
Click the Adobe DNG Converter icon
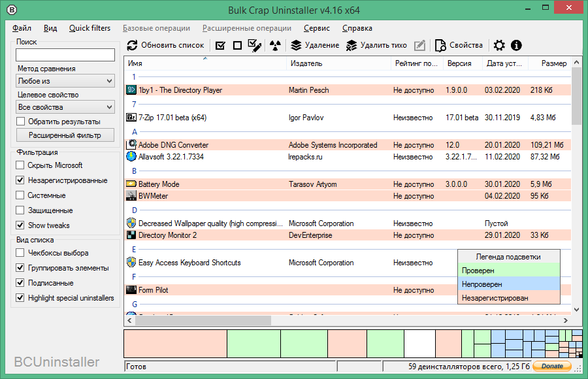point(131,144)
